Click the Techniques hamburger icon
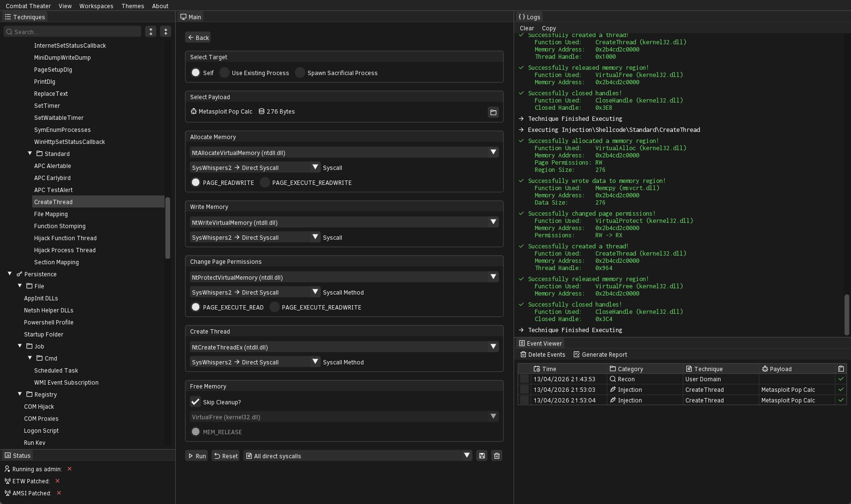 tap(7, 17)
